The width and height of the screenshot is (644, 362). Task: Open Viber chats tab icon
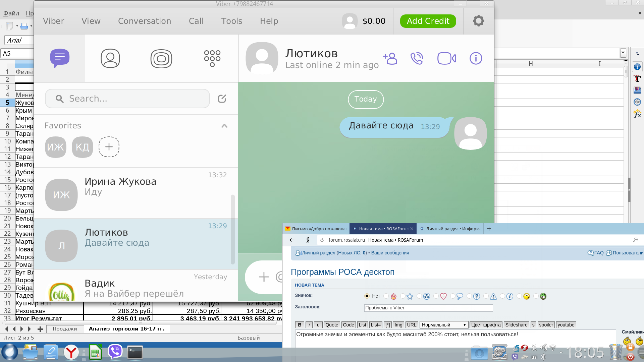point(60,58)
